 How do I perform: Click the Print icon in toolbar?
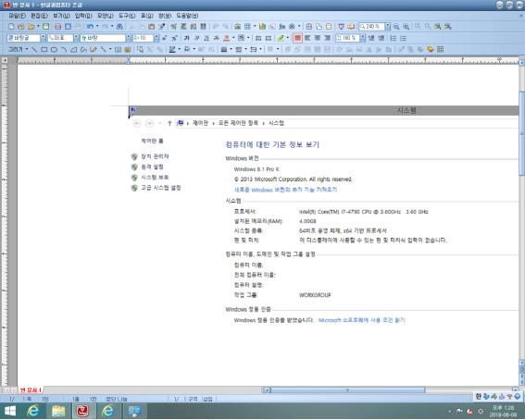point(57,27)
